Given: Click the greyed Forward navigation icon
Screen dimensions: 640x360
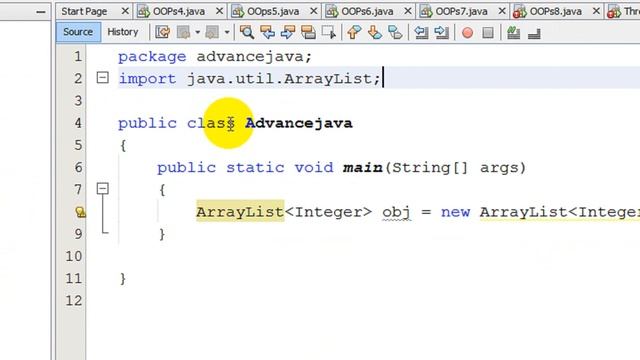Looking at the screenshot, I should click(212, 32).
